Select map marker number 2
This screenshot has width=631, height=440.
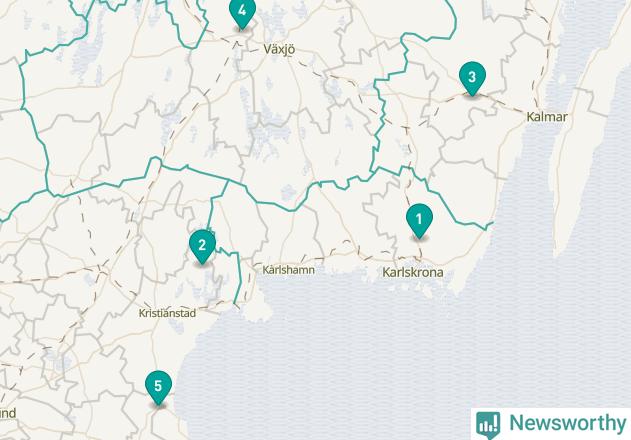pyautogui.click(x=202, y=246)
